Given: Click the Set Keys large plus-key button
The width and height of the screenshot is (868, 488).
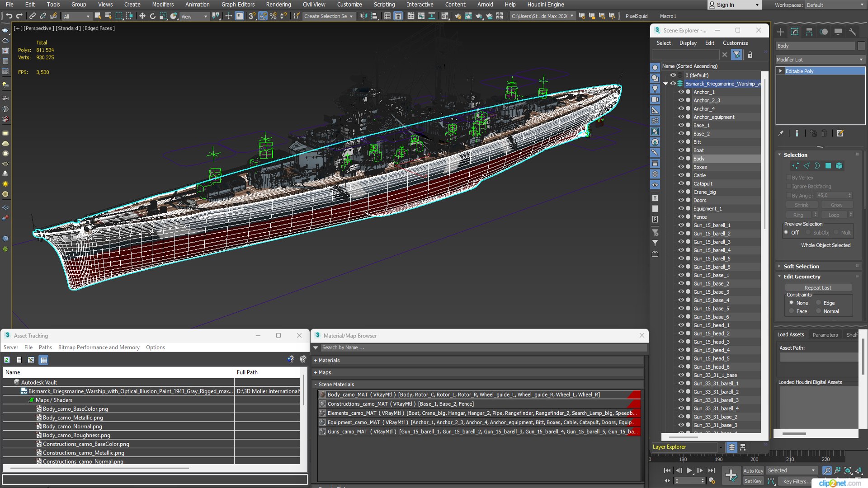Looking at the screenshot, I should tap(731, 475).
